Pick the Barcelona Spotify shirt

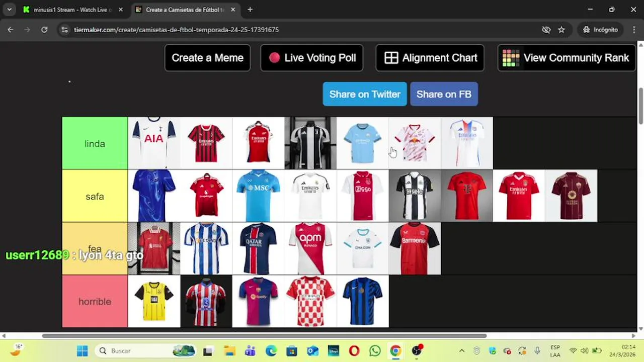(x=258, y=301)
